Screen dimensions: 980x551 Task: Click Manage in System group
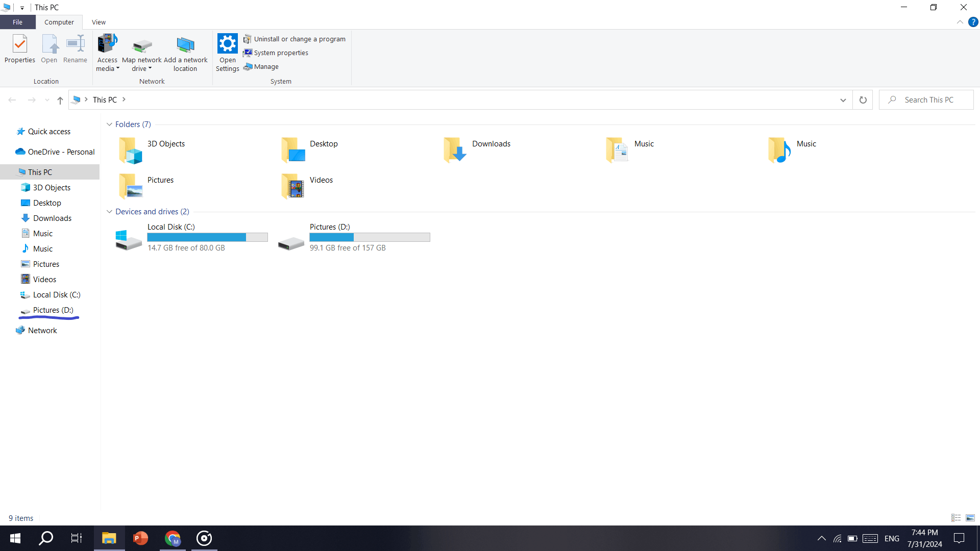266,66
